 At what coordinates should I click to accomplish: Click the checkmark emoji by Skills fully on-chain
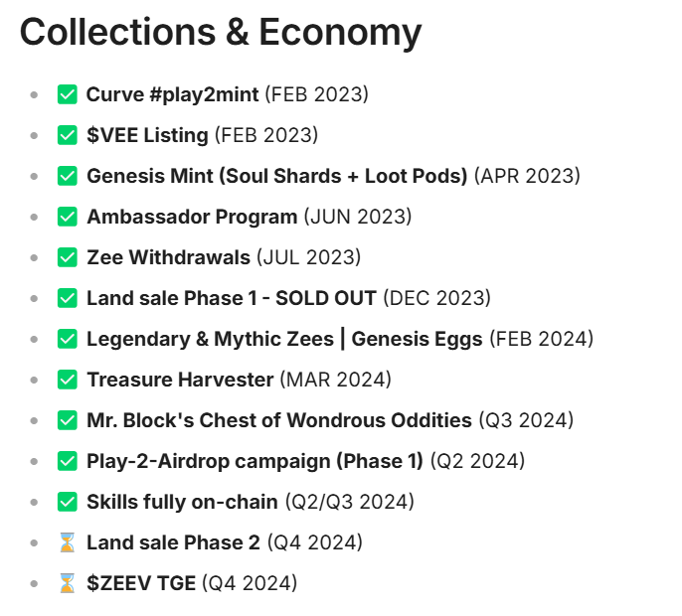coord(68,502)
